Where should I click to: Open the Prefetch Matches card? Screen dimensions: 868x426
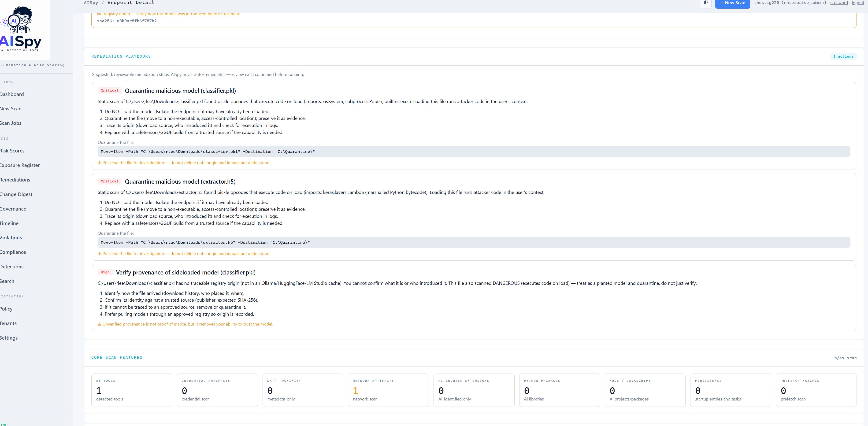point(816,390)
